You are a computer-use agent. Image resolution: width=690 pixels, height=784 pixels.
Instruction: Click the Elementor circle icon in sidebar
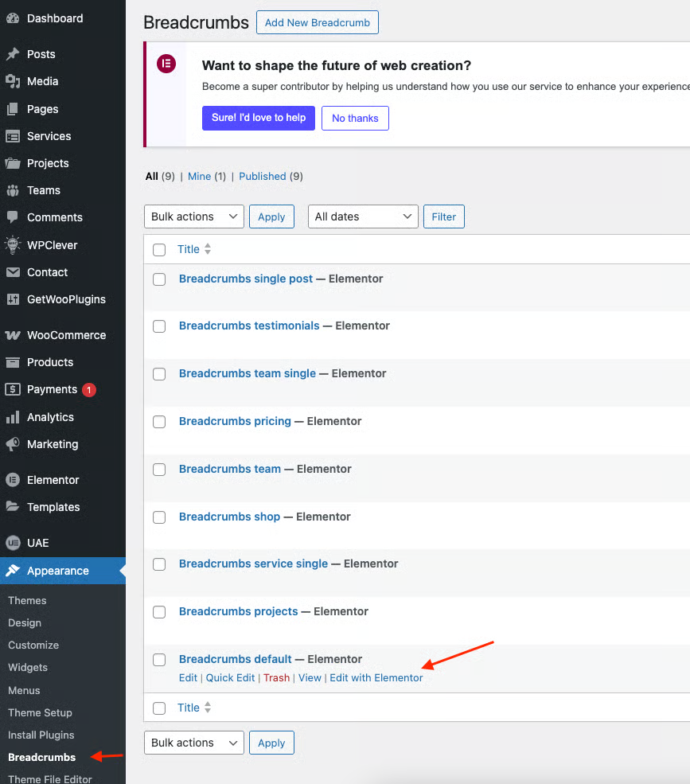click(x=13, y=480)
